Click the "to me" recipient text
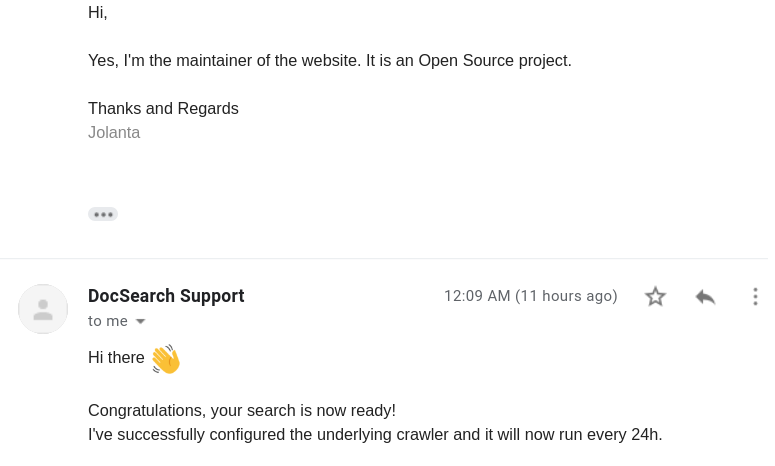 click(x=108, y=321)
